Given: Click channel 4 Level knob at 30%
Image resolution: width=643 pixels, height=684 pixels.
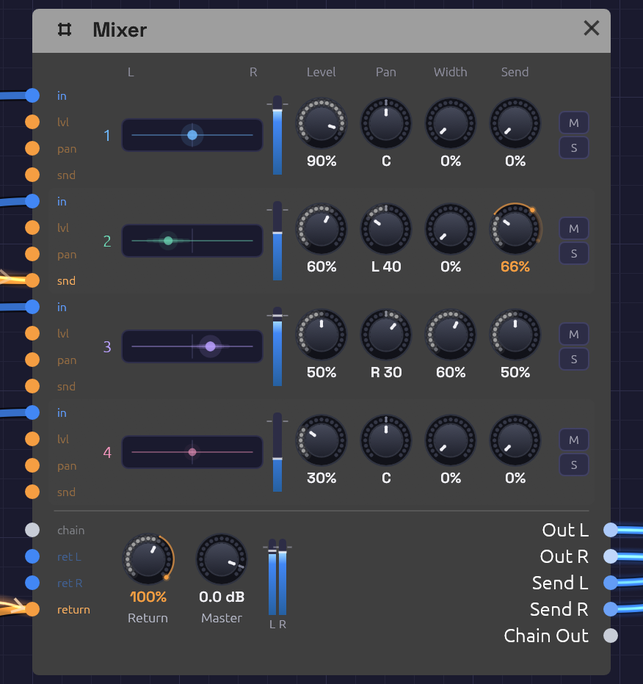Looking at the screenshot, I should pos(322,440).
